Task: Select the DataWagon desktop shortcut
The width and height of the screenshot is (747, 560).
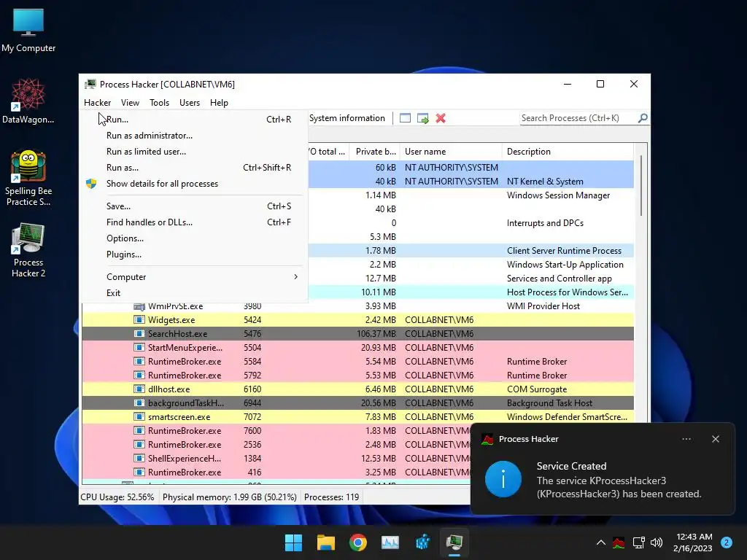Action: point(28,101)
